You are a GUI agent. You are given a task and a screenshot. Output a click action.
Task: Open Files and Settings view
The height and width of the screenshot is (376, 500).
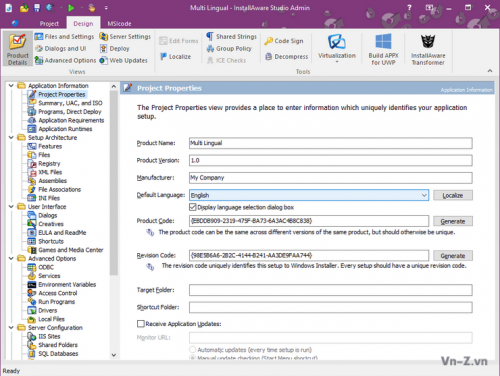coord(64,37)
